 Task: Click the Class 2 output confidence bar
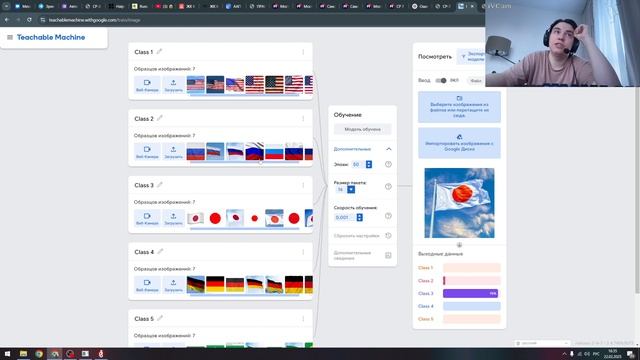point(471,280)
